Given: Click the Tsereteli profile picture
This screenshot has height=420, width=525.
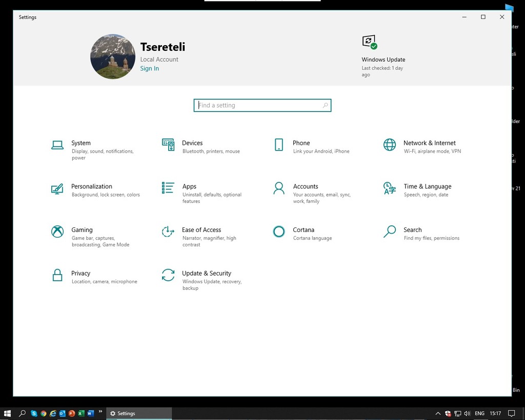Looking at the screenshot, I should tap(113, 56).
